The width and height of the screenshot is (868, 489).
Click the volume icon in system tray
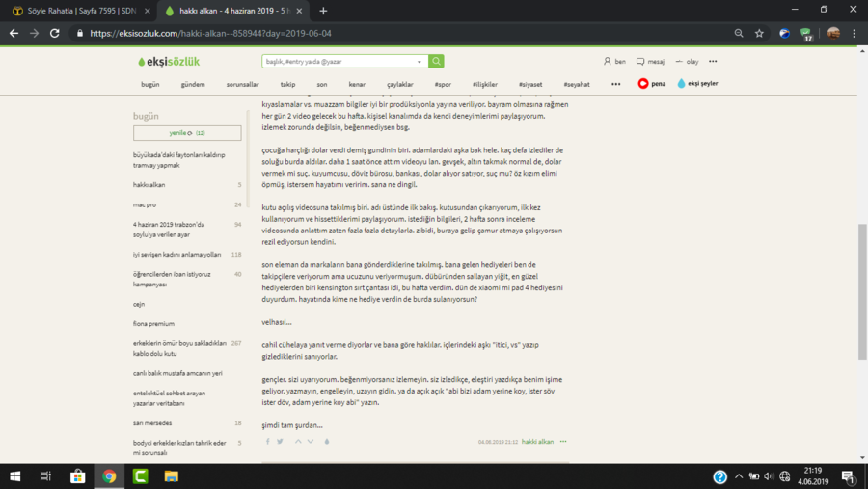click(769, 476)
